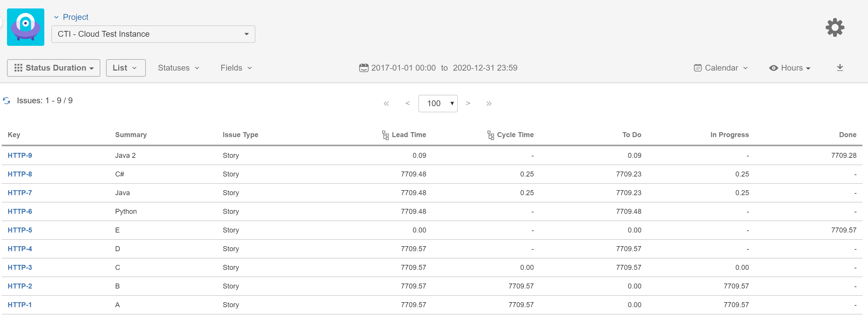
Task: Refresh the issues list
Action: pyautogui.click(x=6, y=100)
